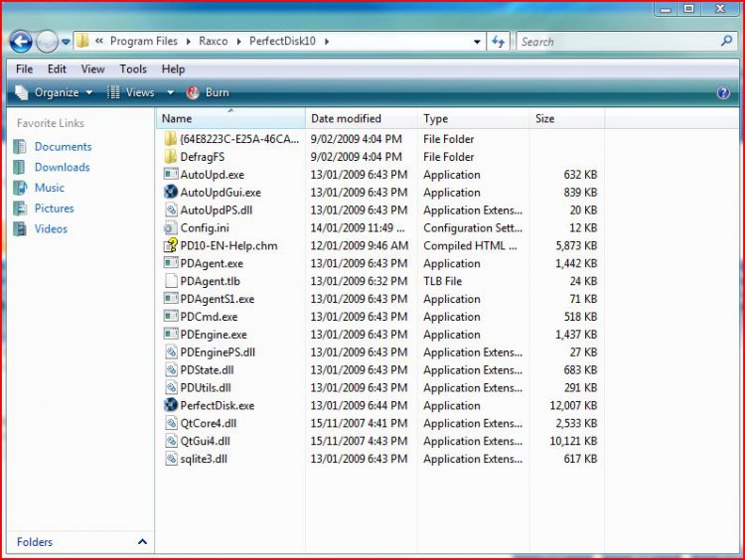Click Raxco in the breadcrumb path
This screenshot has width=745, height=560.
[x=213, y=42]
